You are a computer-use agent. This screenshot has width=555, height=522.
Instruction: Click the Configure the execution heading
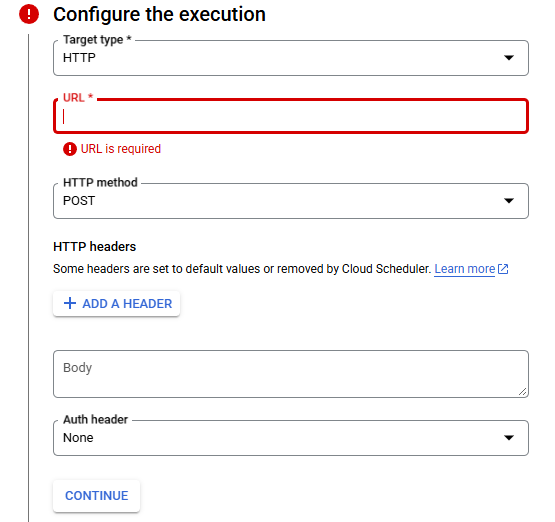pos(159,15)
